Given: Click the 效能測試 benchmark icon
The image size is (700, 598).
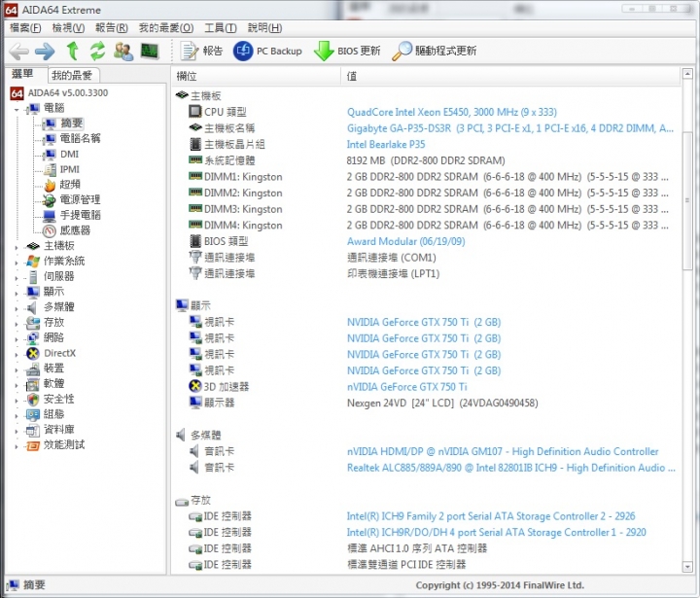Looking at the screenshot, I should 33,445.
